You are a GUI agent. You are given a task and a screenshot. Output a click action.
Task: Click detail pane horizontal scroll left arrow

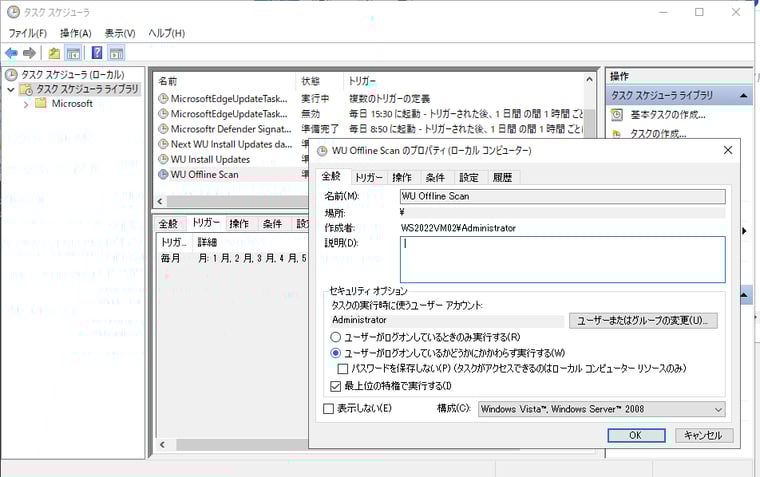162,445
